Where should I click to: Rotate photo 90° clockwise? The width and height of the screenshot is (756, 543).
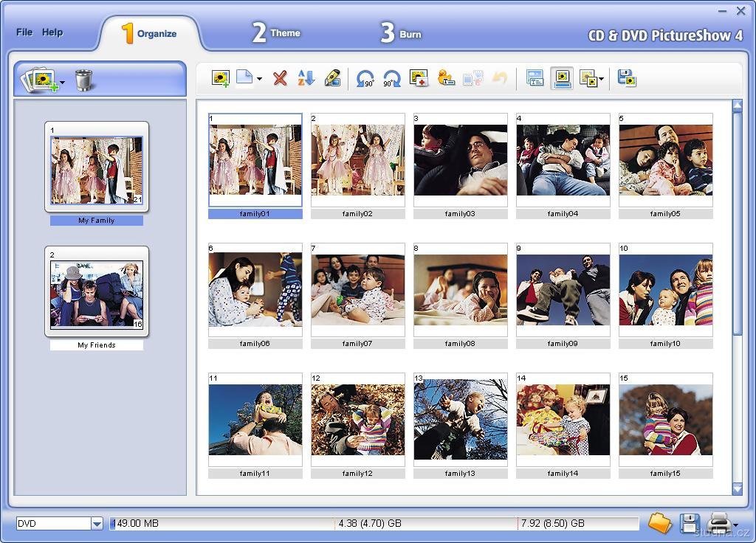pyautogui.click(x=391, y=79)
